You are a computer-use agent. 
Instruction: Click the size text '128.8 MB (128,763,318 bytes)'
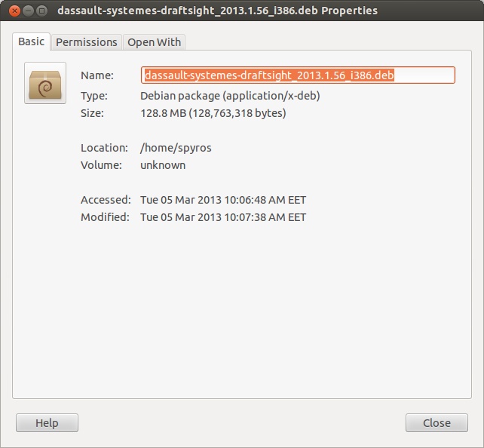click(213, 113)
